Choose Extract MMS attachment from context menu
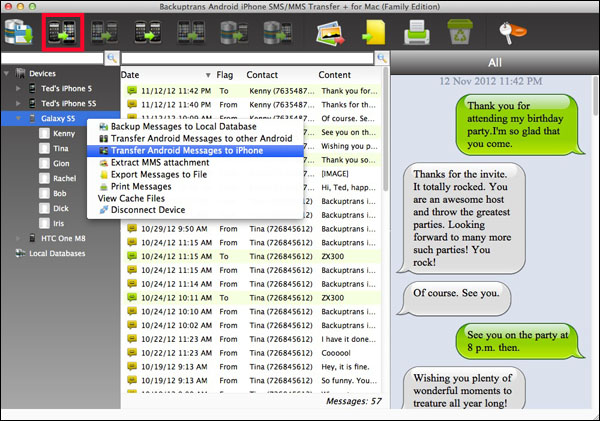 195,162
